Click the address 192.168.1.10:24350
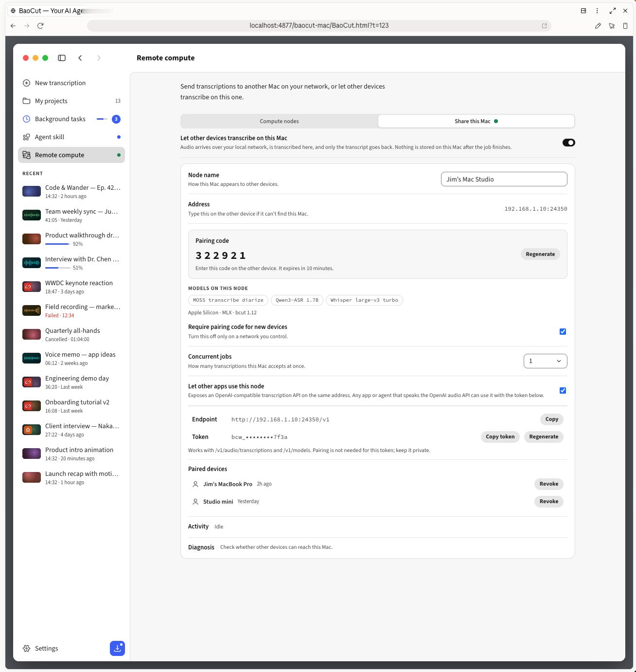The image size is (636, 672). (x=536, y=209)
